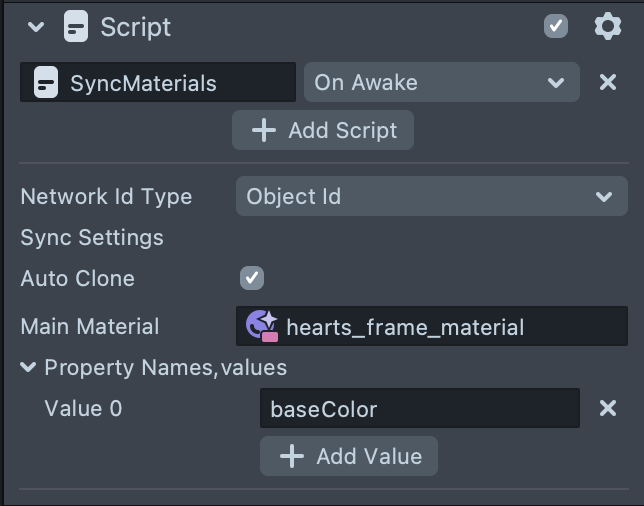Remove the SyncMaterials script with X
Viewport: 644px width, 506px height.
pyautogui.click(x=607, y=83)
